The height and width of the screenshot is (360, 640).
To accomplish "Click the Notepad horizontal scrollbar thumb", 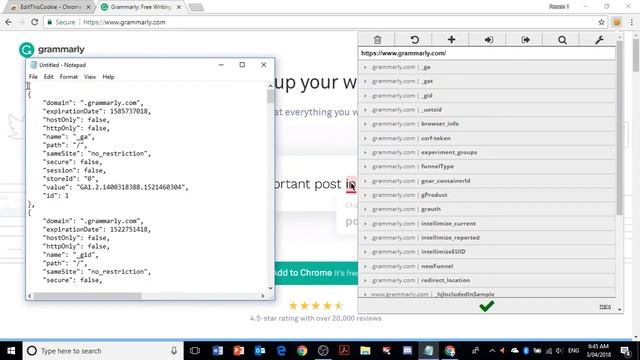I will coord(87,296).
